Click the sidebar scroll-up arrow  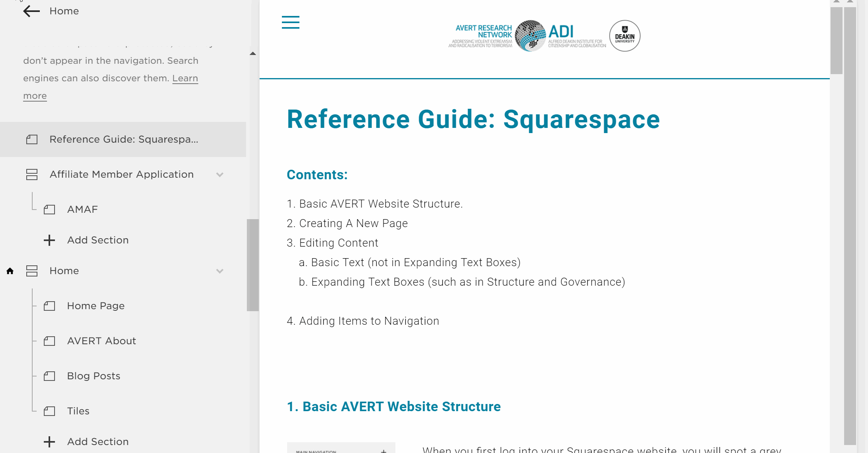click(253, 53)
